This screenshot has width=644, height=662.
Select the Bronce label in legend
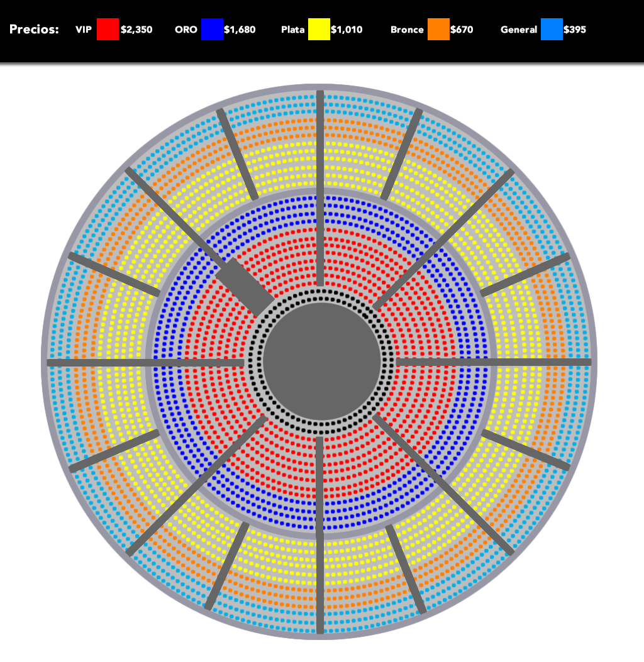click(x=407, y=30)
